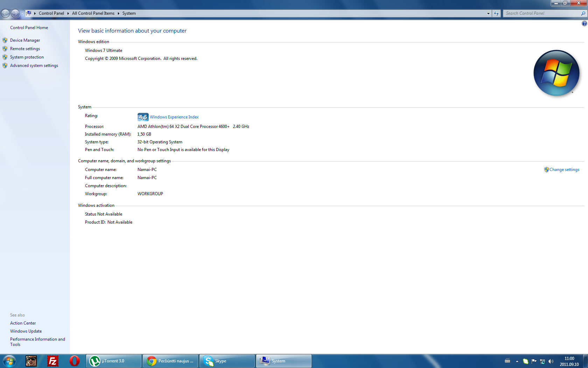Select All Control Panel Items breadcrumb
The image size is (588, 368).
pyautogui.click(x=93, y=13)
